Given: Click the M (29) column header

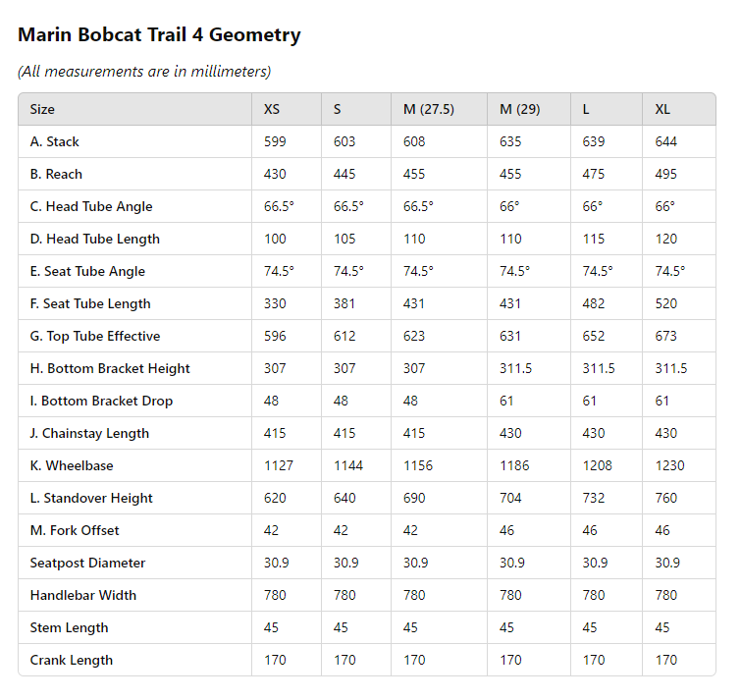Looking at the screenshot, I should (x=520, y=109).
